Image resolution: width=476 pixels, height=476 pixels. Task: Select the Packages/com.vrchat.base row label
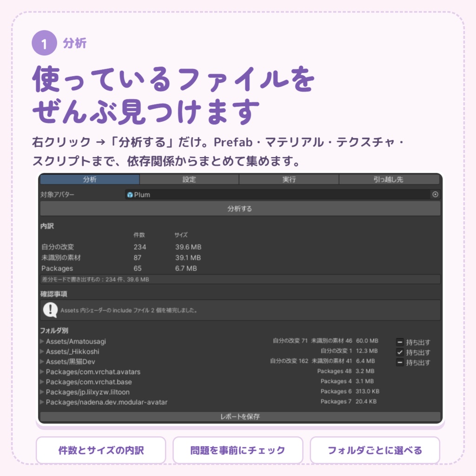click(89, 382)
